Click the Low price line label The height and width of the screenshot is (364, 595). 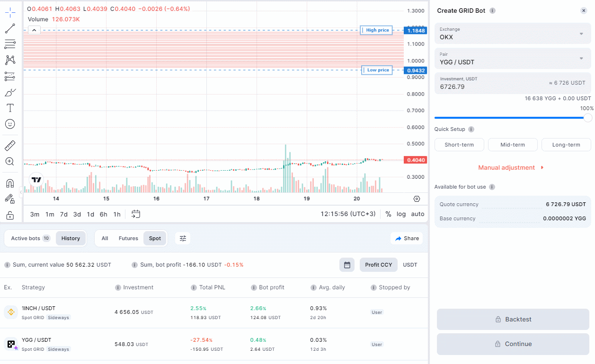point(377,70)
